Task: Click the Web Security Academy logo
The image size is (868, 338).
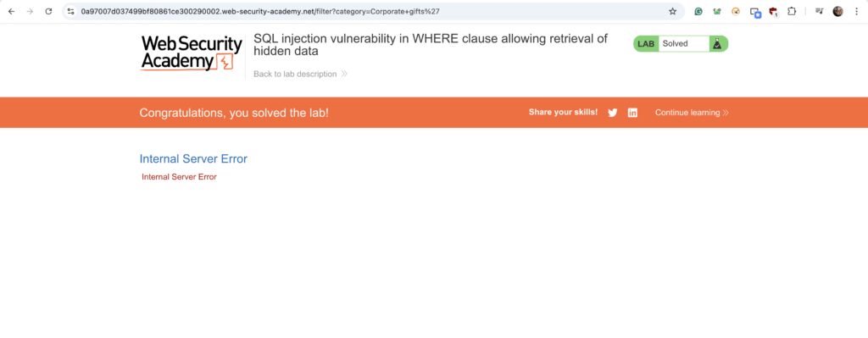Action: pos(192,53)
